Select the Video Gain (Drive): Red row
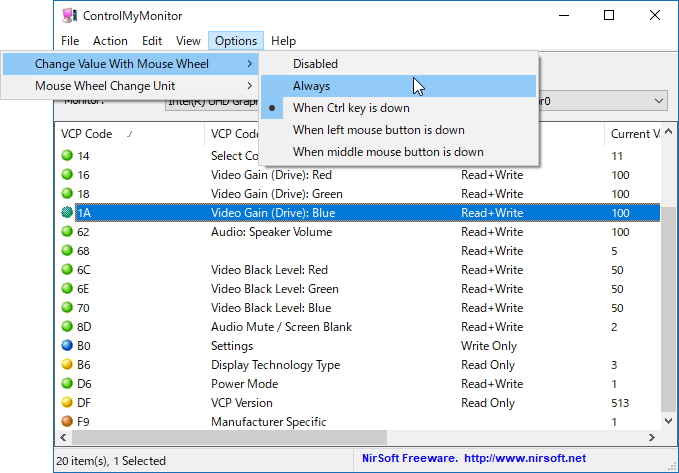This screenshot has height=473, width=679. click(x=358, y=175)
